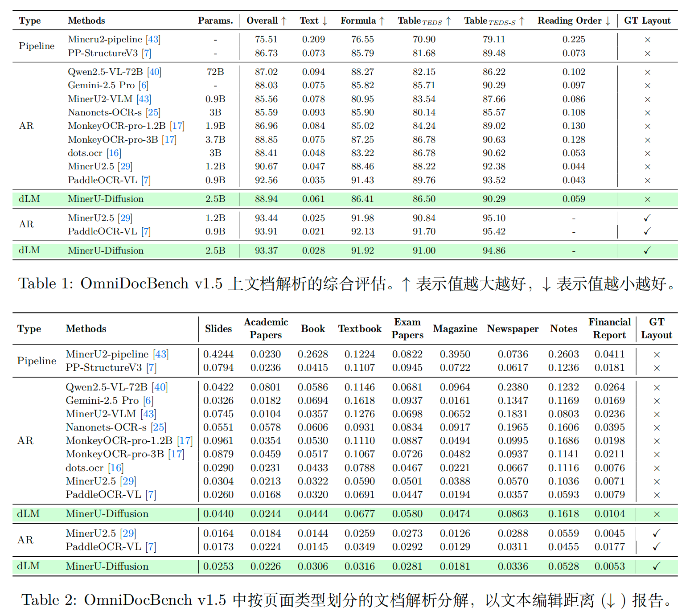The width and height of the screenshot is (690, 616).
Task: Select the value 93.91 in Table 1
Action: pos(267,231)
